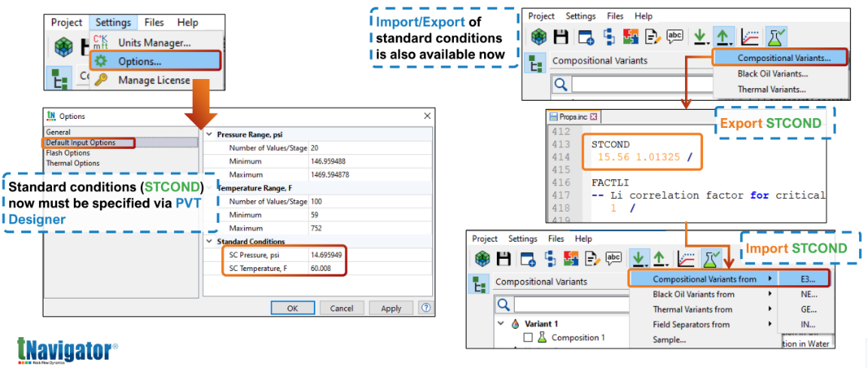Screen dimensions: 868x368
Task: Click the save floppy icon in import-menu window
Action: pyautogui.click(x=504, y=258)
